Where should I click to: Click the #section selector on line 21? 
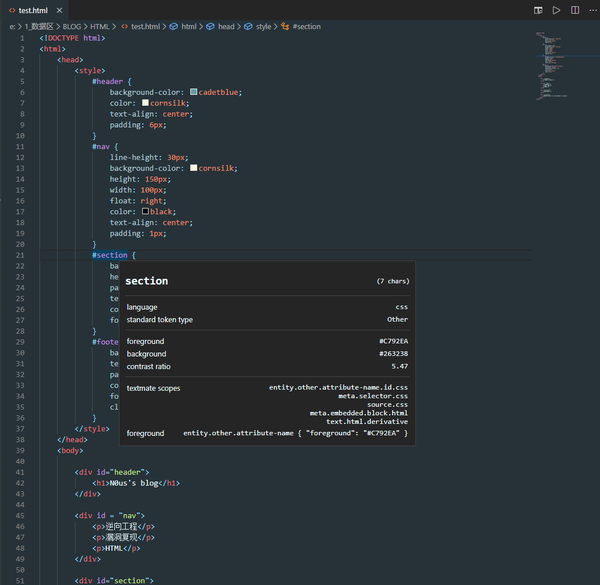(x=110, y=255)
